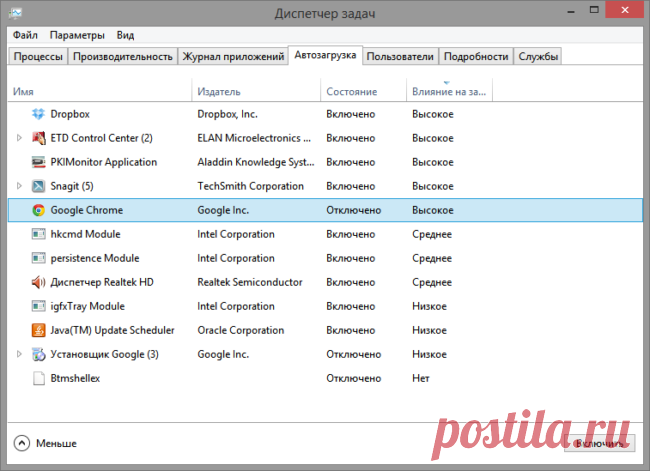Select the Btmshellex entry
This screenshot has height=471, width=650.
pos(75,379)
